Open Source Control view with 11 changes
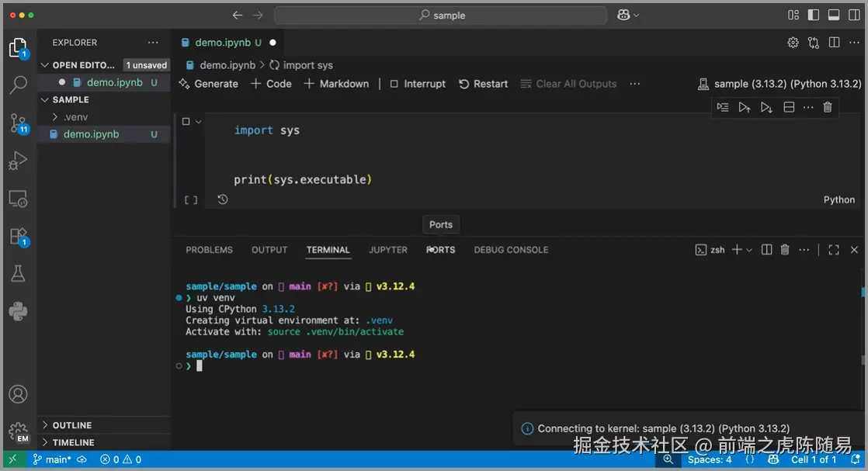 point(18,123)
